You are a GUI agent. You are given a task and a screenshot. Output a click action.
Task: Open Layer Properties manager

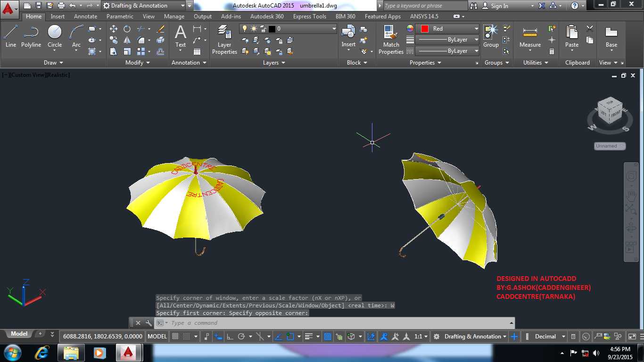tap(224, 40)
